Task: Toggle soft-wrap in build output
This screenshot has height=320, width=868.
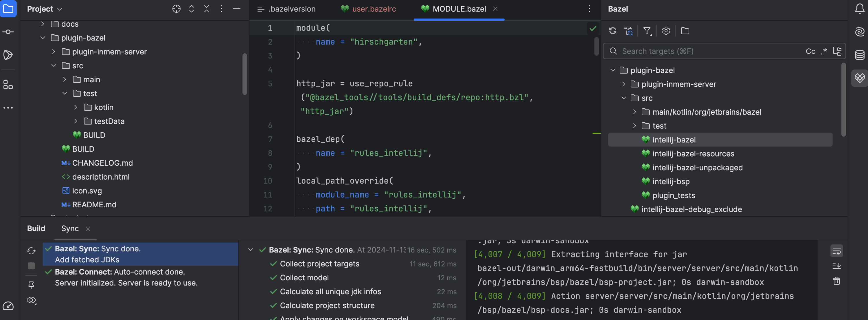Action: coord(836,251)
